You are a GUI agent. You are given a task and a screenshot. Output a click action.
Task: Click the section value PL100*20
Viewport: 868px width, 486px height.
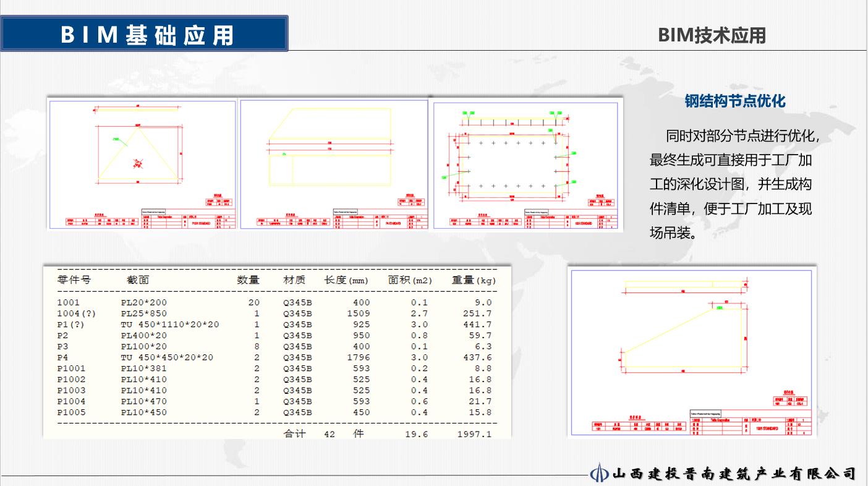(143, 346)
